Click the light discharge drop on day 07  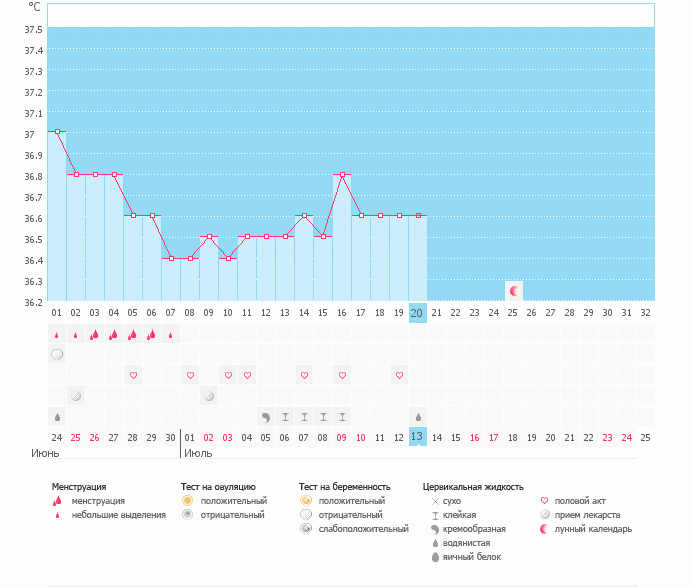pos(171,334)
